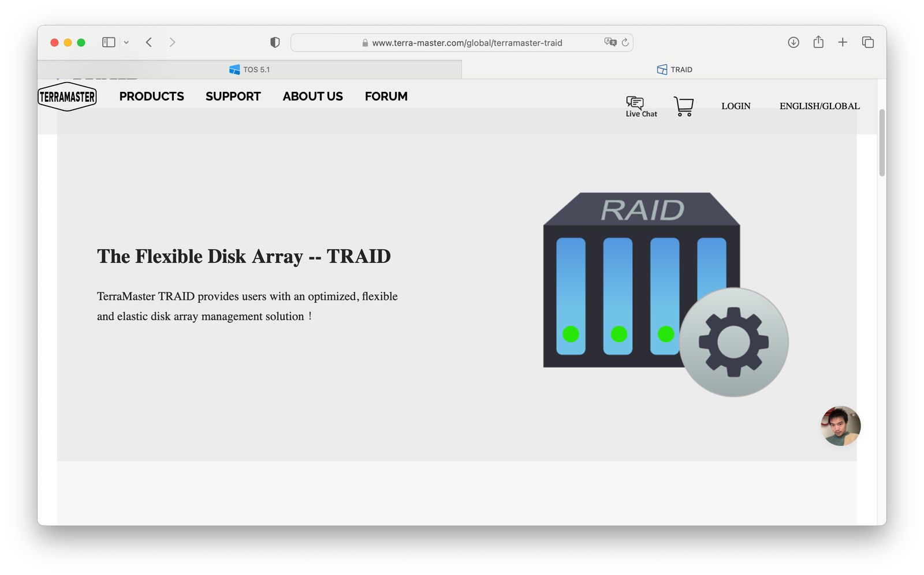This screenshot has height=575, width=924.
Task: Open the privacy report shield icon
Action: (275, 42)
